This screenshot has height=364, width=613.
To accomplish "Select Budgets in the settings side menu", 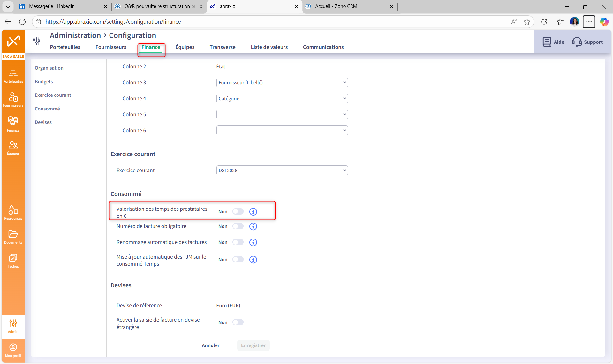I will pos(44,82).
